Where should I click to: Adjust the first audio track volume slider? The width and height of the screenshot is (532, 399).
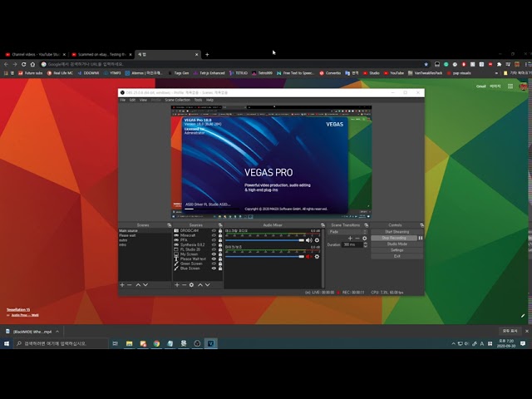[x=265, y=240]
